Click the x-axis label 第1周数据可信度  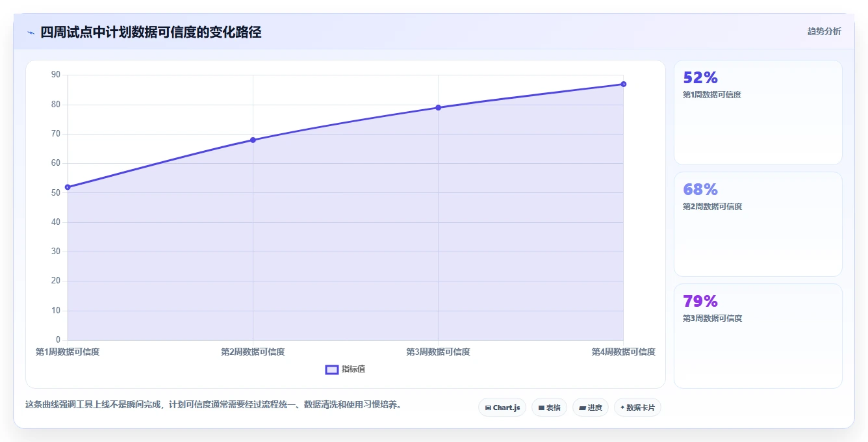[68, 352]
